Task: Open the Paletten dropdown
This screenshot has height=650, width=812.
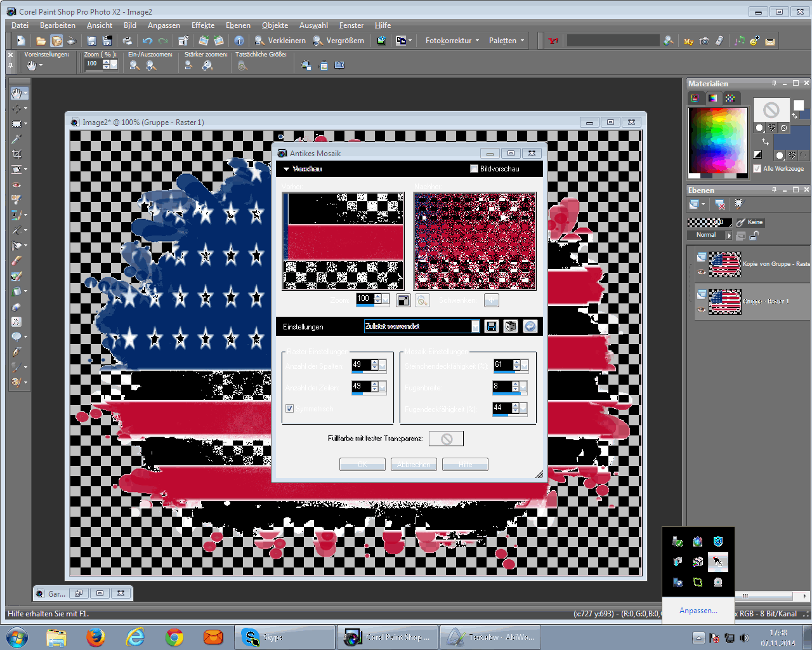Action: coord(506,41)
